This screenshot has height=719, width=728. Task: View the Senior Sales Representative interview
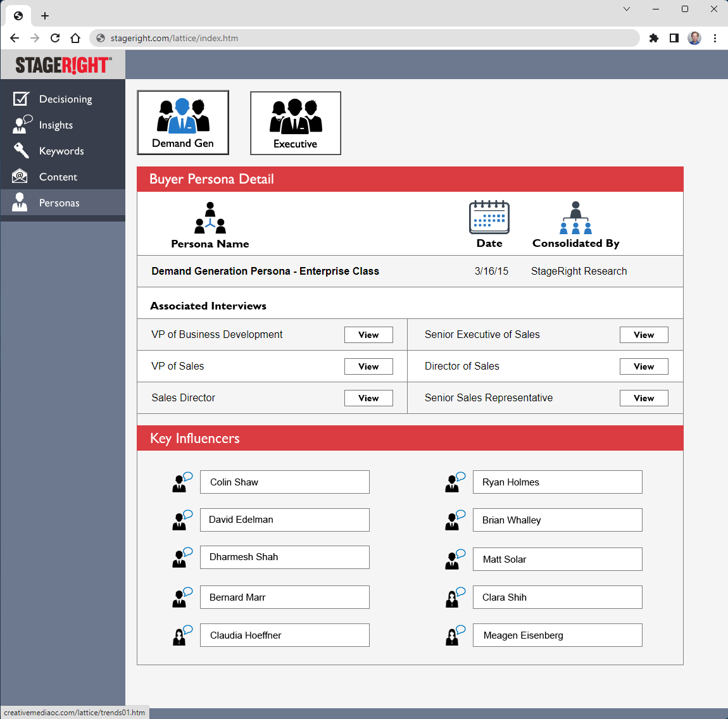pos(644,398)
